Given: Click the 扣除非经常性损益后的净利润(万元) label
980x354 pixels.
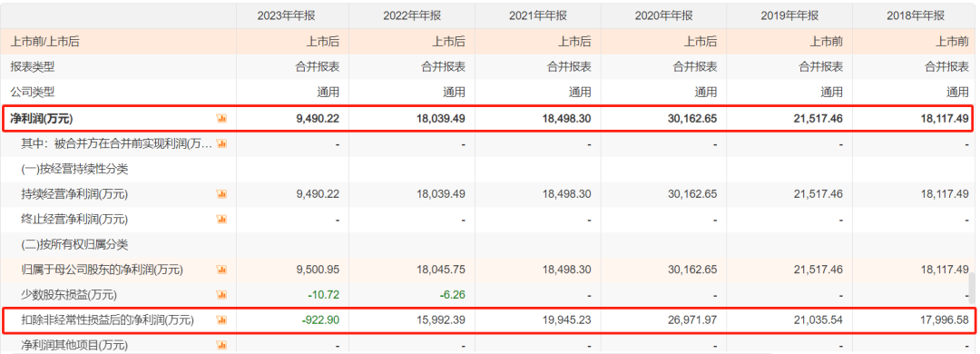Looking at the screenshot, I should (x=107, y=320).
